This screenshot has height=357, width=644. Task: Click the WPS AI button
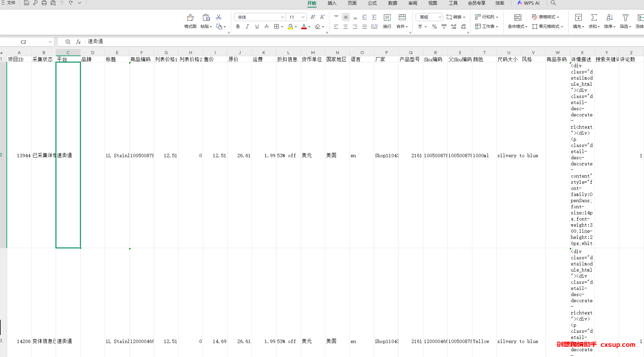pyautogui.click(x=528, y=3)
